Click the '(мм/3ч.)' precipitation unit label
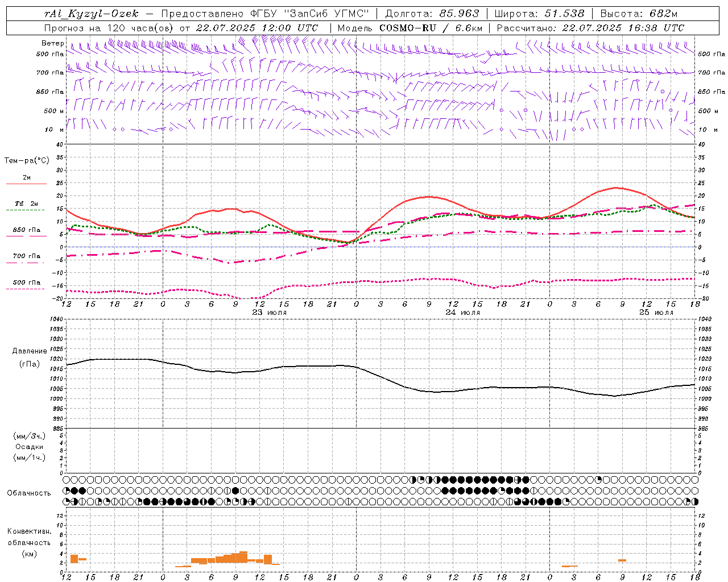This screenshot has width=728, height=582. click(30, 436)
